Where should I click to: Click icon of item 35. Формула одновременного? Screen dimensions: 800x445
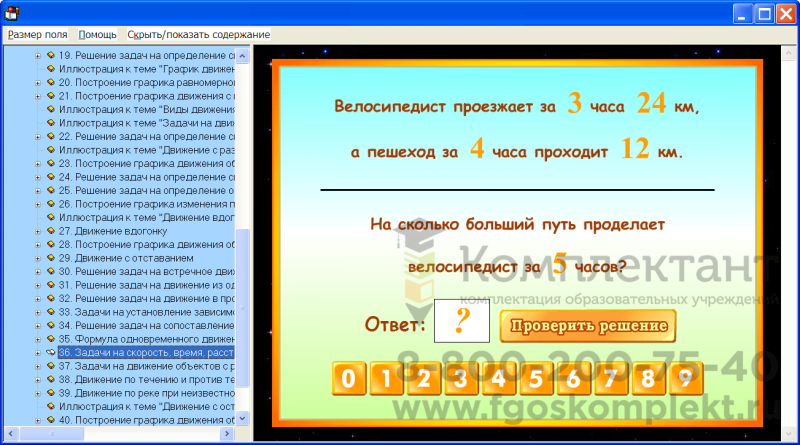pyautogui.click(x=51, y=339)
